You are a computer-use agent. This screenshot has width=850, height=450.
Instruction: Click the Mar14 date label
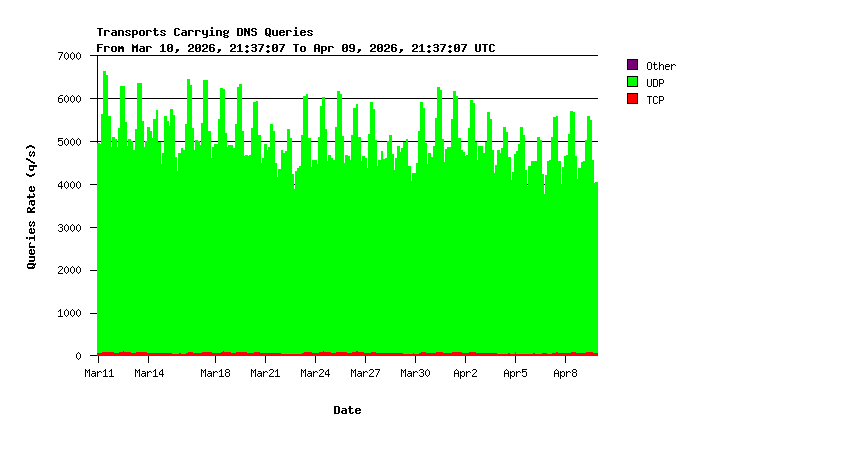(x=149, y=373)
